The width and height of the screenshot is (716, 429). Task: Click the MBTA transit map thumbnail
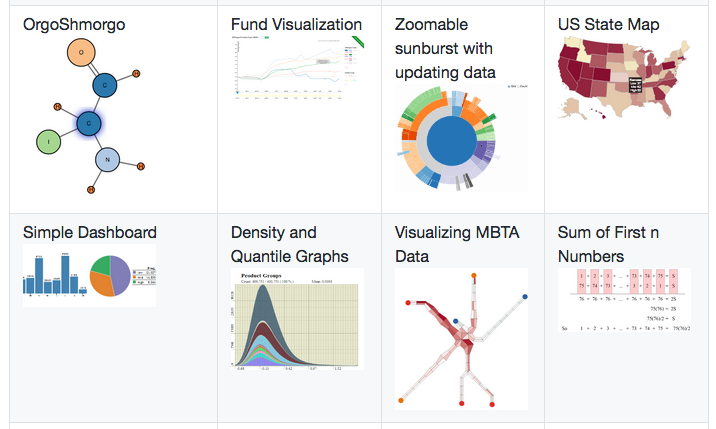(461, 338)
